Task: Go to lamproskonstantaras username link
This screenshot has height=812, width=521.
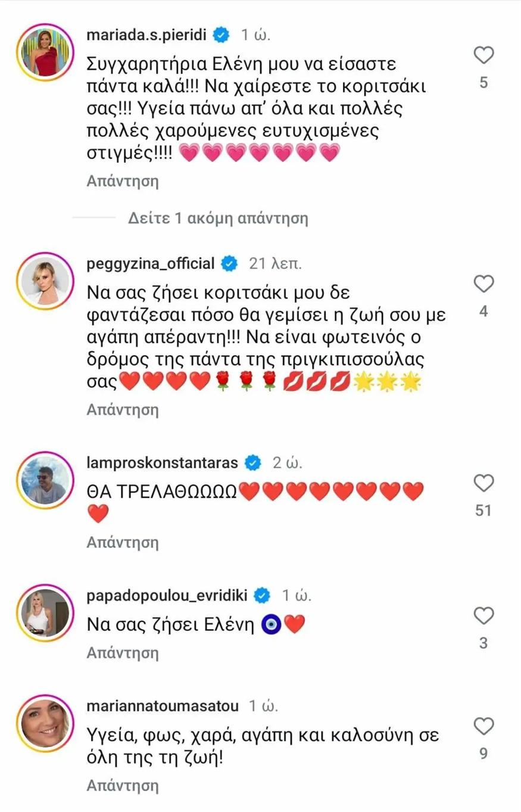Action: point(162,462)
